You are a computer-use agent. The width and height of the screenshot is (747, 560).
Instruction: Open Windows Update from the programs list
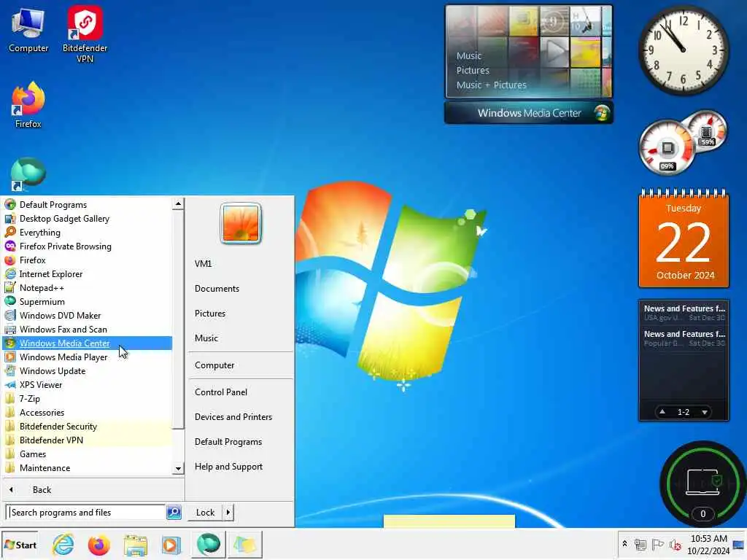click(88, 371)
